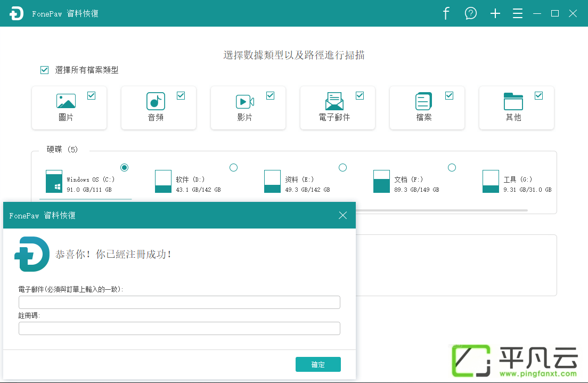Select 软件 (D:) drive radio button
The height and width of the screenshot is (383, 588).
pos(234,167)
